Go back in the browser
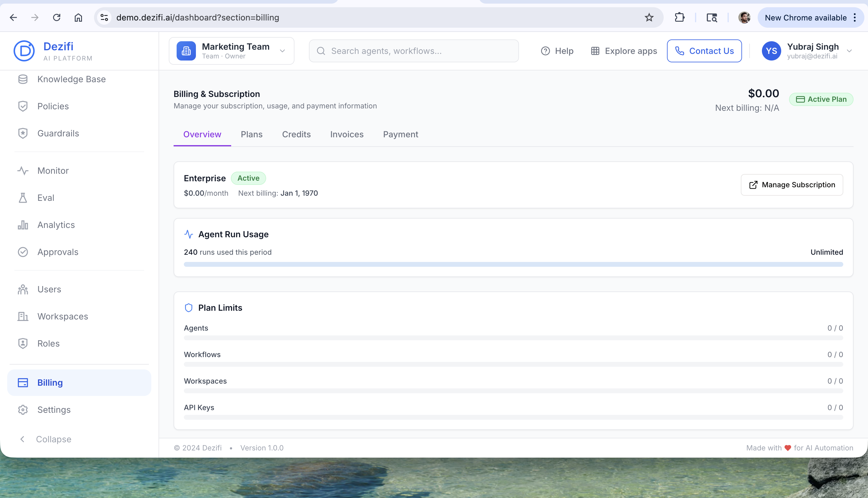 [13, 17]
